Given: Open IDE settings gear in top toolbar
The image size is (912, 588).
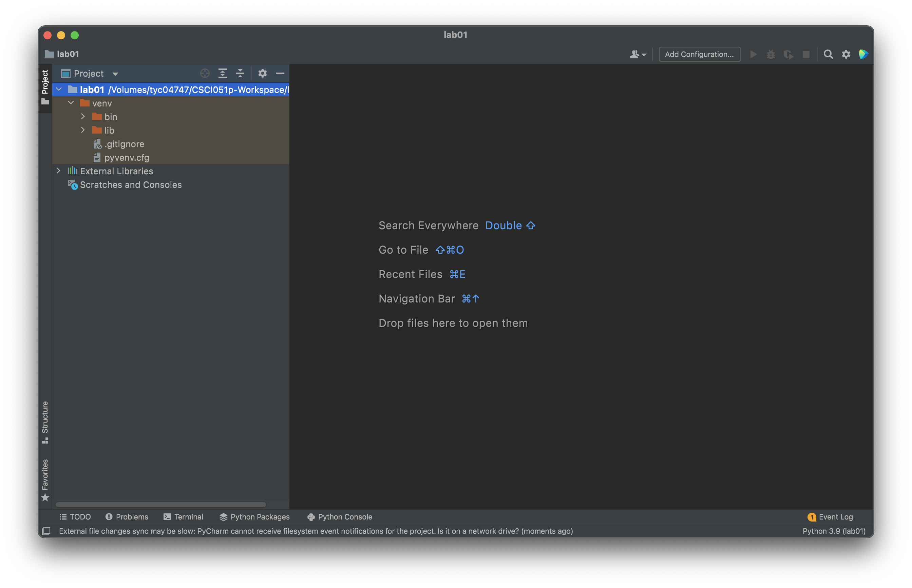Looking at the screenshot, I should [x=846, y=54].
